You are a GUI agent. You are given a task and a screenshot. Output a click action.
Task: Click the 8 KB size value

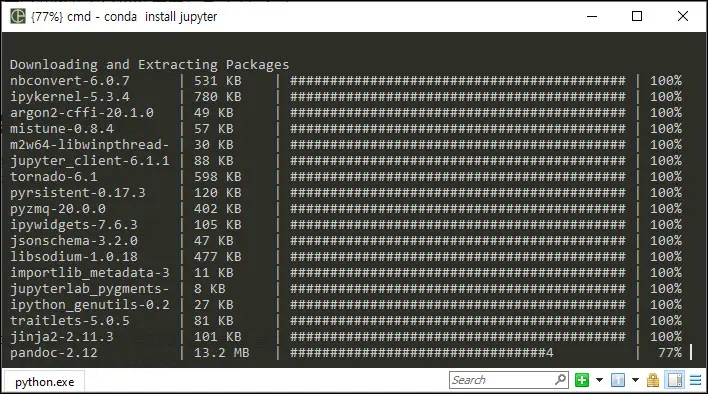coord(210,289)
